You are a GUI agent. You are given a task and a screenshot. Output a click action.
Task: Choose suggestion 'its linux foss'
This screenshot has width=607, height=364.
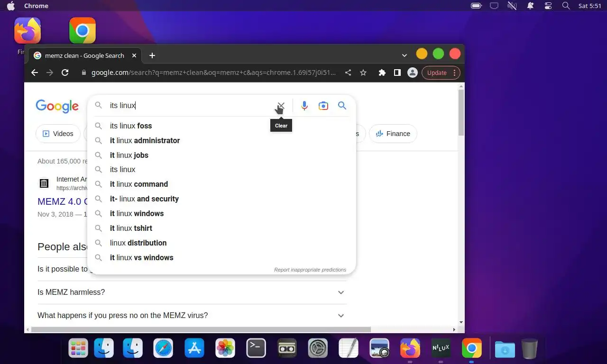pos(221,126)
